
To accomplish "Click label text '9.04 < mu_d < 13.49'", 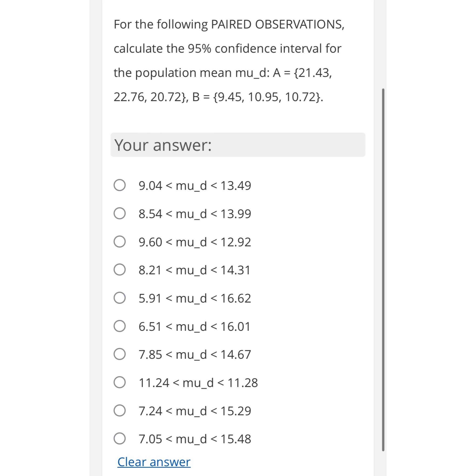I will (195, 185).
